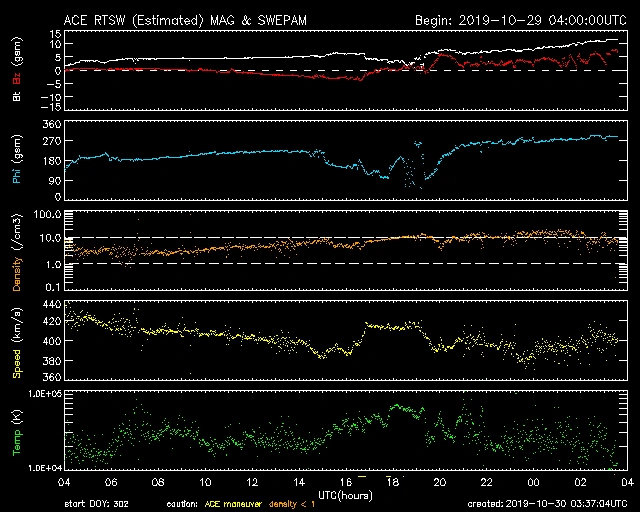Click the green Temp (K) axis label

(x=18, y=434)
